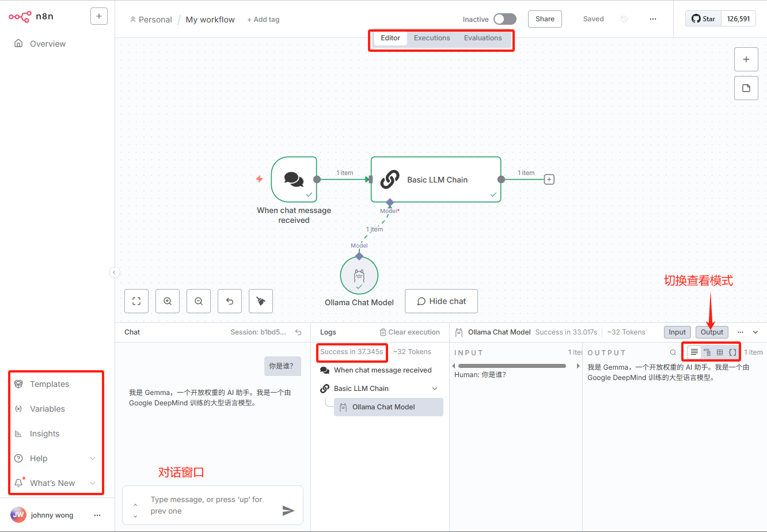This screenshot has height=532, width=767.
Task: Zoom in on the canvas
Action: 168,301
